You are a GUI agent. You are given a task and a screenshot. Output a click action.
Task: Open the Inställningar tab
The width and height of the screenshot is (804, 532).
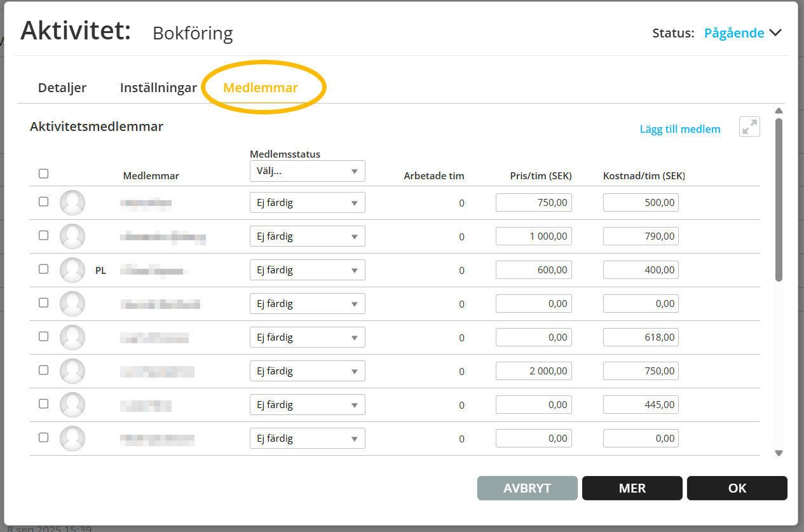click(158, 88)
